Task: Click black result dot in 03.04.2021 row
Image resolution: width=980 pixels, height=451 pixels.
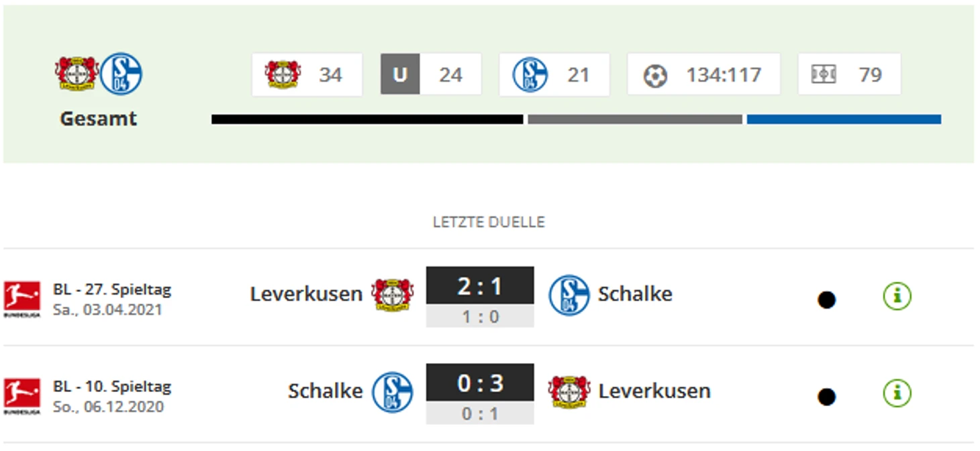Action: (826, 300)
